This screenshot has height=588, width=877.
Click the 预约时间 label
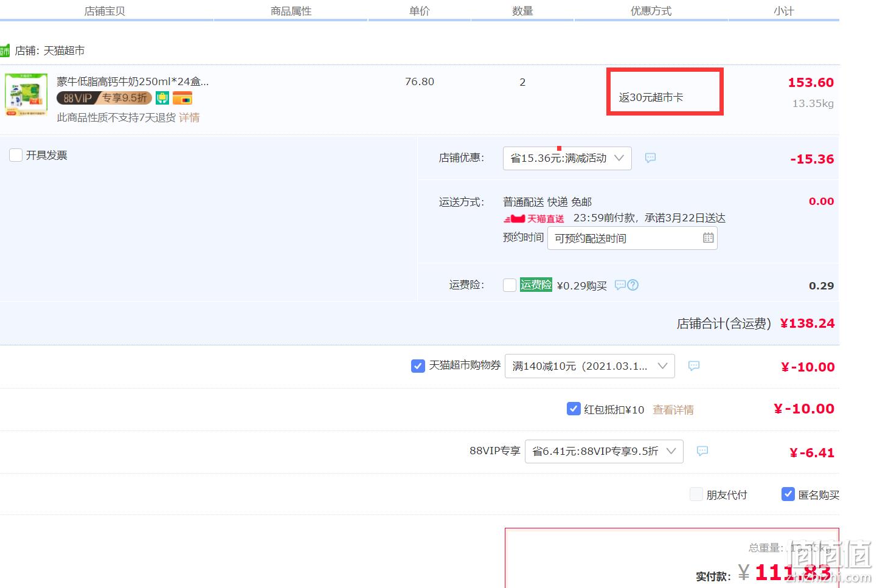[523, 237]
